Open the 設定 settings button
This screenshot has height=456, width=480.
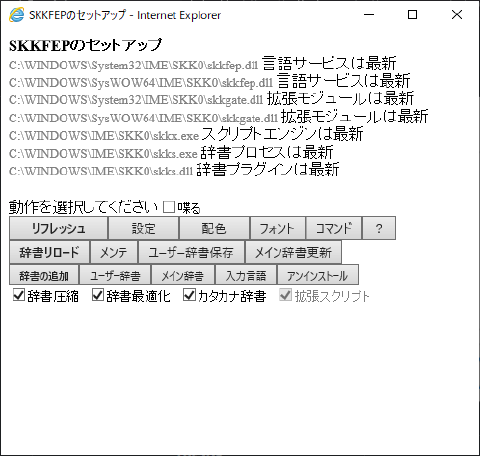[143, 228]
